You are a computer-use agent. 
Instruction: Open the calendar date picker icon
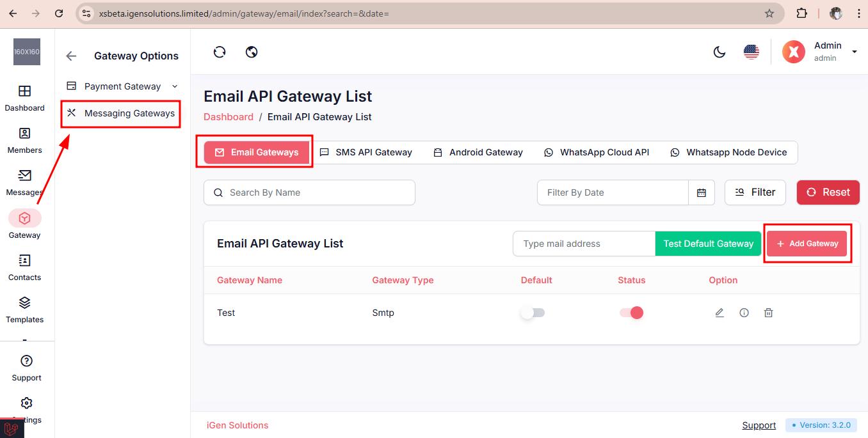pyautogui.click(x=702, y=192)
